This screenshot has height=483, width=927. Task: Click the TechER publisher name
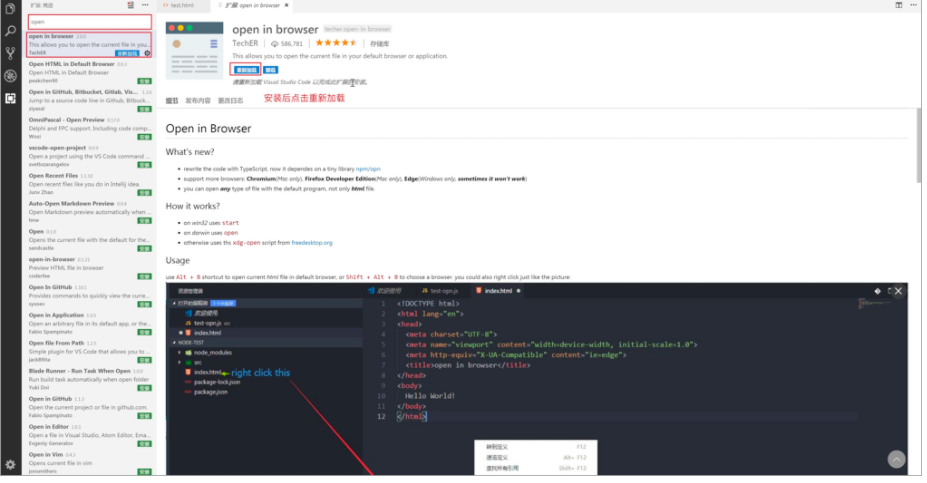[245, 43]
